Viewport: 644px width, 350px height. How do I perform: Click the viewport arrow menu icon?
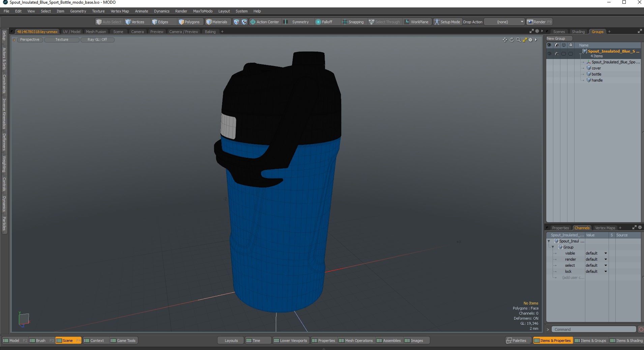click(536, 40)
